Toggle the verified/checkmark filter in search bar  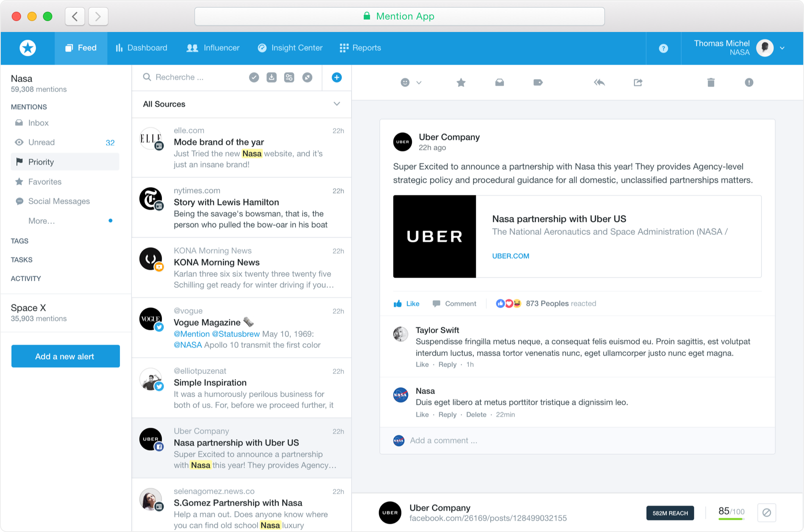coord(254,77)
